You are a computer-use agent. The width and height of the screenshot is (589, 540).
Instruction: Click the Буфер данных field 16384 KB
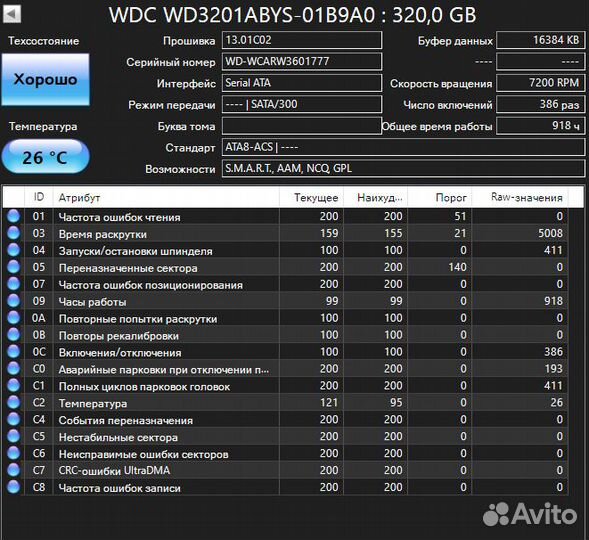[541, 40]
